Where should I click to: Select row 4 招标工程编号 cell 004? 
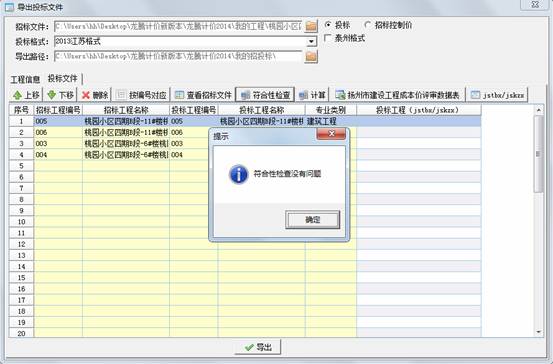pos(58,155)
